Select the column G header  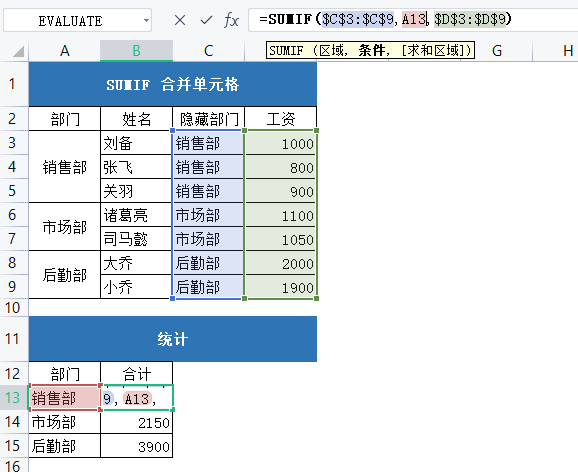point(497,51)
